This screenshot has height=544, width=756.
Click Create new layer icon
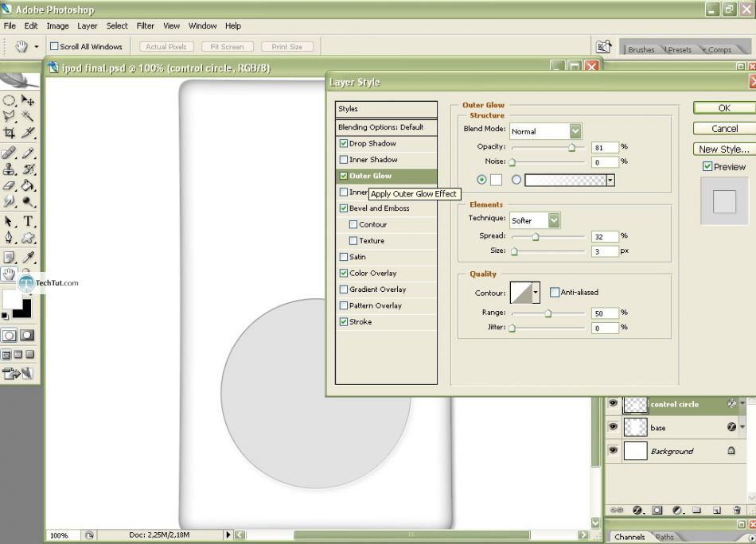point(717,510)
